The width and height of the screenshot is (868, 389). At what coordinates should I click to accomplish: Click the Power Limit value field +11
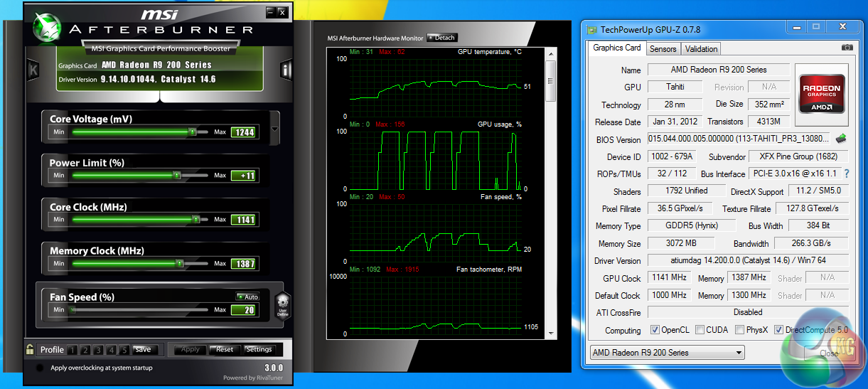coord(243,176)
